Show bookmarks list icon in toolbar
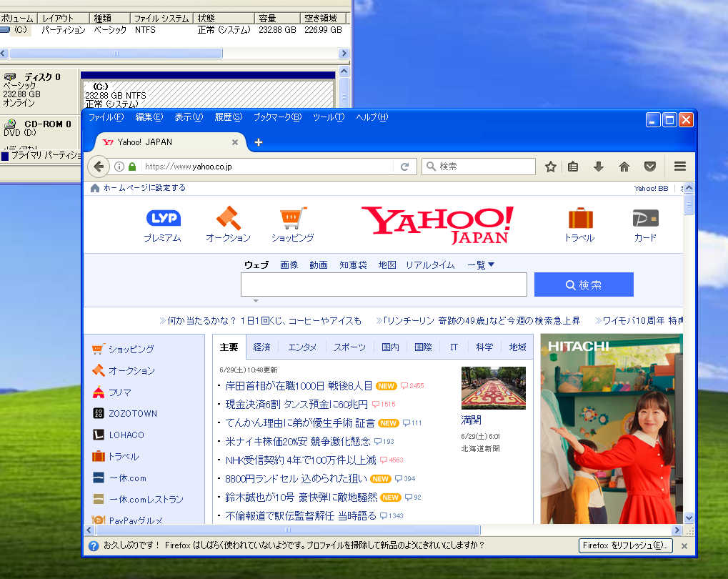Viewport: 728px width, 579px height. [573, 167]
